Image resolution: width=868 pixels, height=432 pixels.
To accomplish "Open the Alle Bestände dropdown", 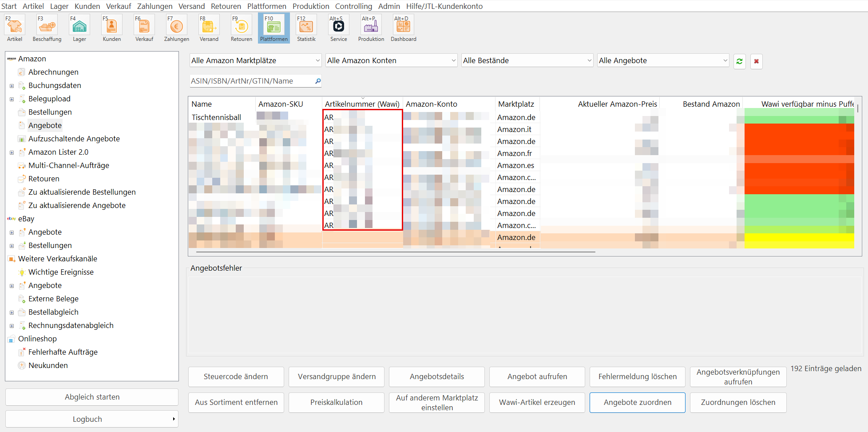I will [x=527, y=60].
